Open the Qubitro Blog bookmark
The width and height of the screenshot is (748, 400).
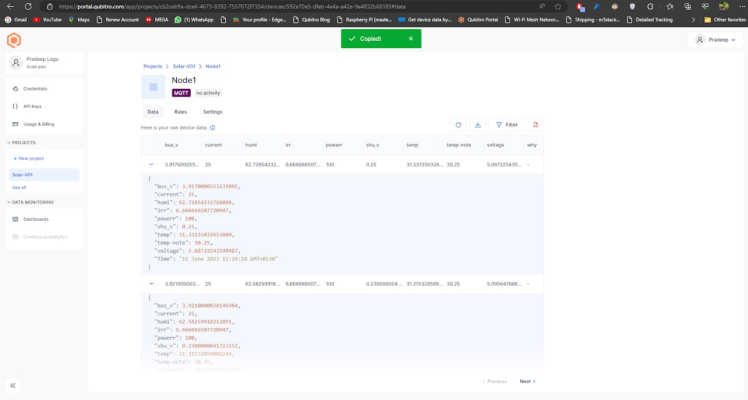click(x=312, y=20)
